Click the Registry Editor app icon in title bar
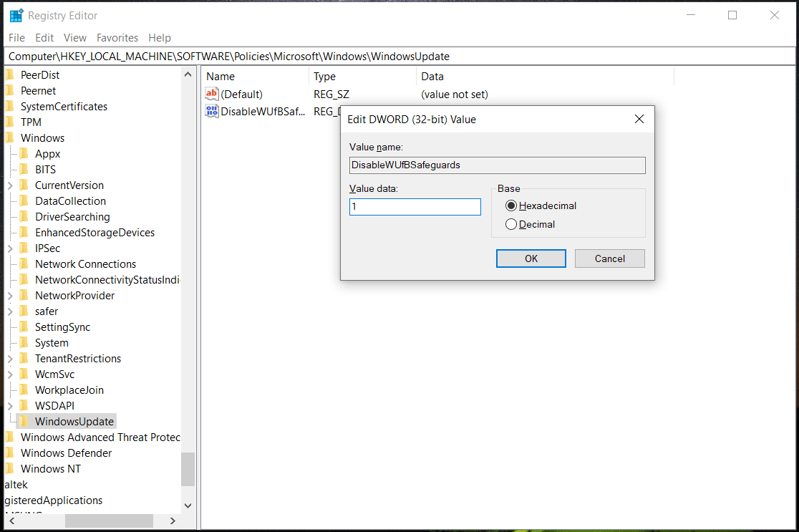 pyautogui.click(x=16, y=16)
